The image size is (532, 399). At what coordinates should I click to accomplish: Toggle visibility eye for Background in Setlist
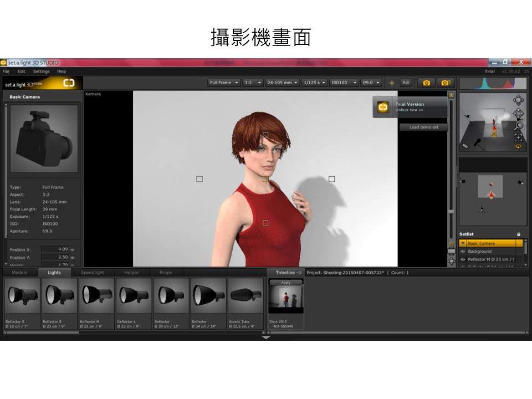(x=463, y=252)
